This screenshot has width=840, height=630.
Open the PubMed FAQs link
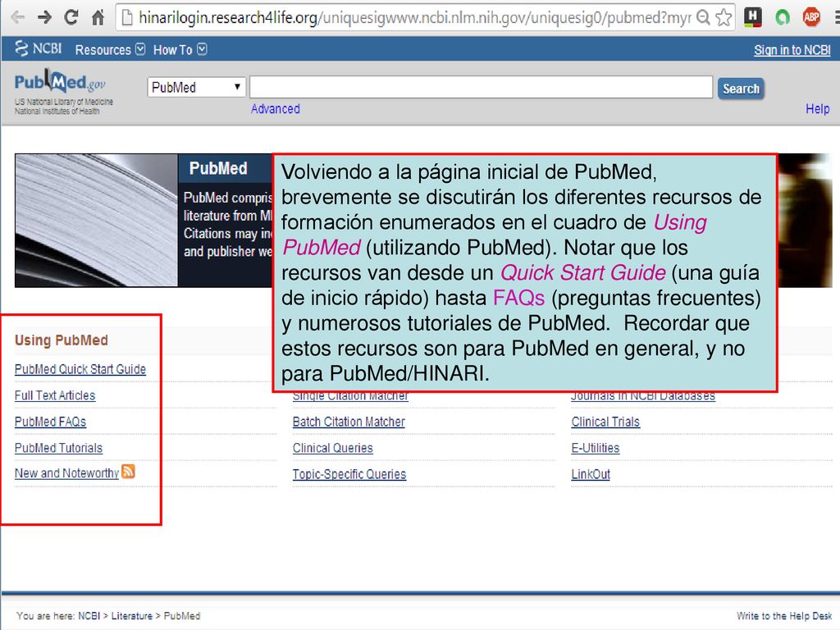point(50,422)
